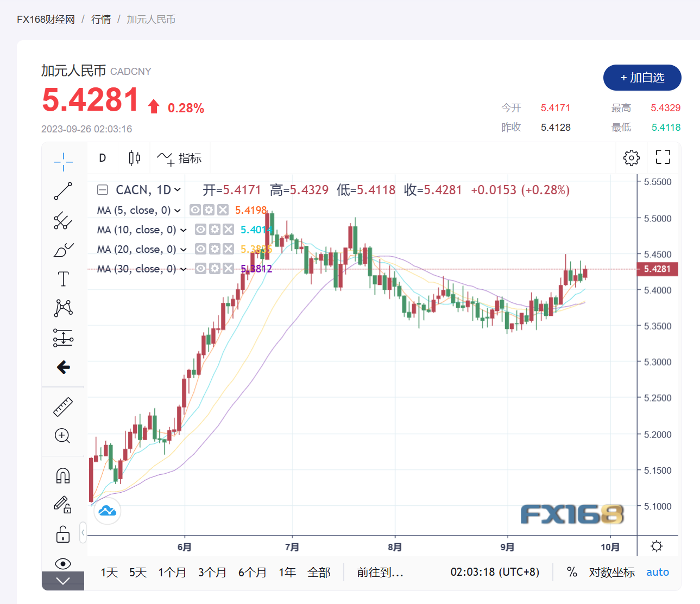Remove the MA (10, close, 0) indicator
Image resolution: width=700 pixels, height=604 pixels.
click(229, 230)
